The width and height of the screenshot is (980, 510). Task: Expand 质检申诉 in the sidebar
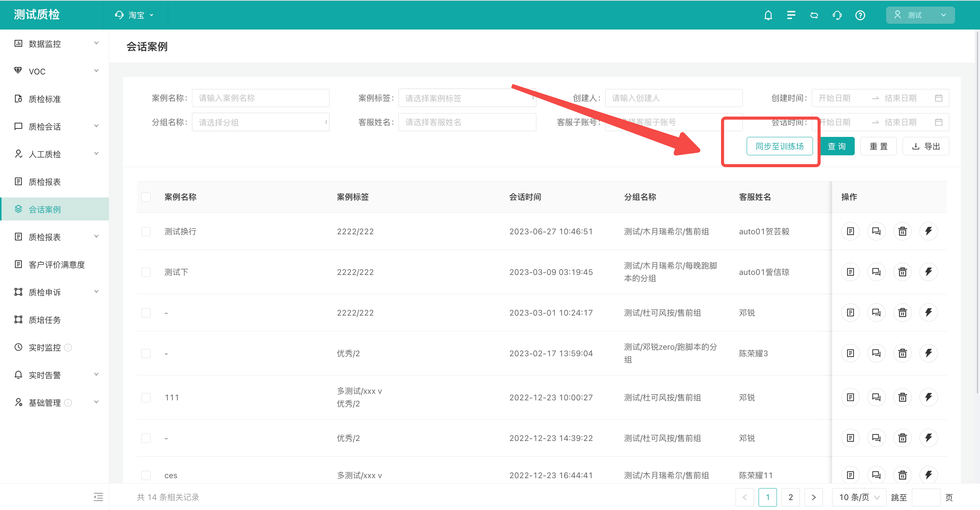coord(55,292)
